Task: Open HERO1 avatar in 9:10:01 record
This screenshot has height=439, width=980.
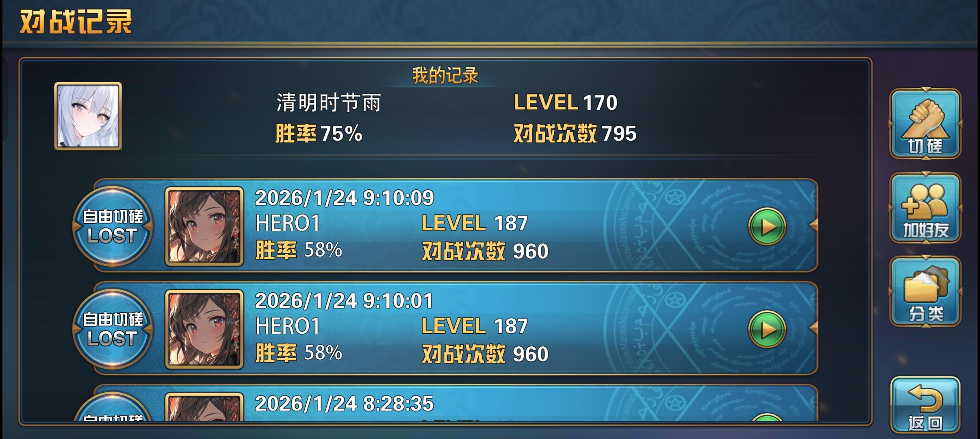Action: (204, 329)
